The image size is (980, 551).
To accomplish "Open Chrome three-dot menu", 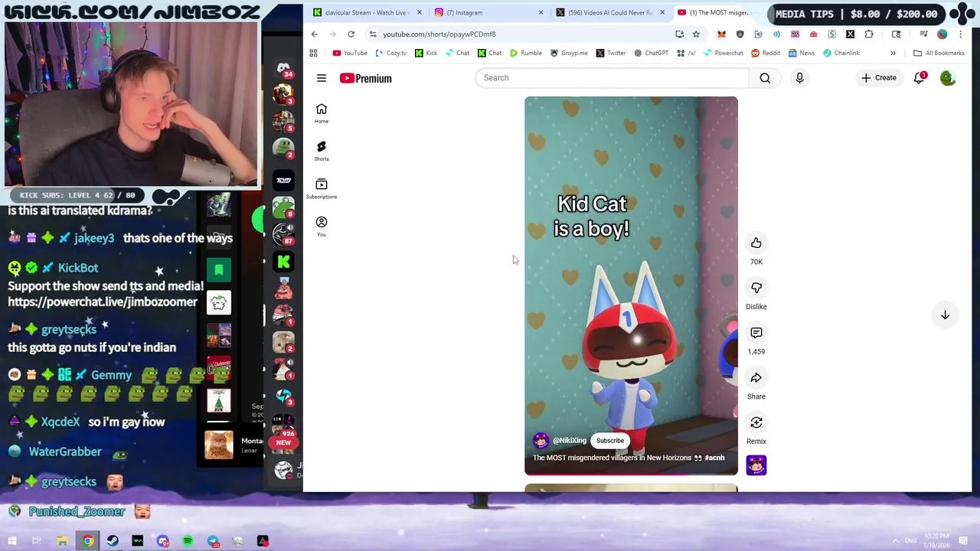I will (x=960, y=34).
